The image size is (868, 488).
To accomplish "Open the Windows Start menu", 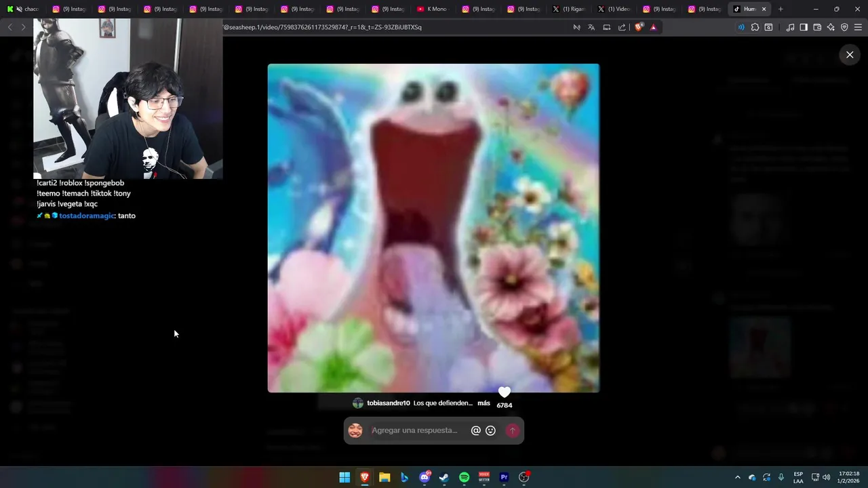I will (344, 477).
